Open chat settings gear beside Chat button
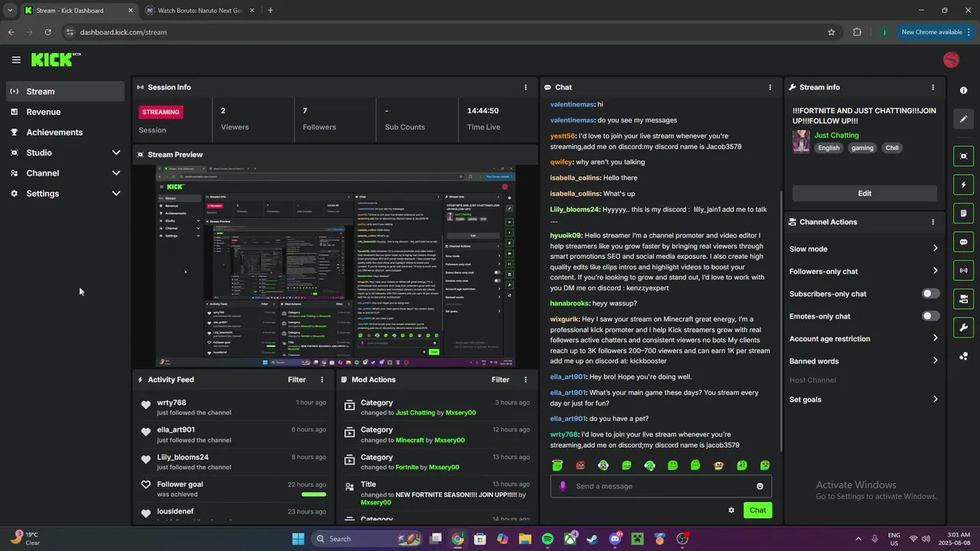 731,510
